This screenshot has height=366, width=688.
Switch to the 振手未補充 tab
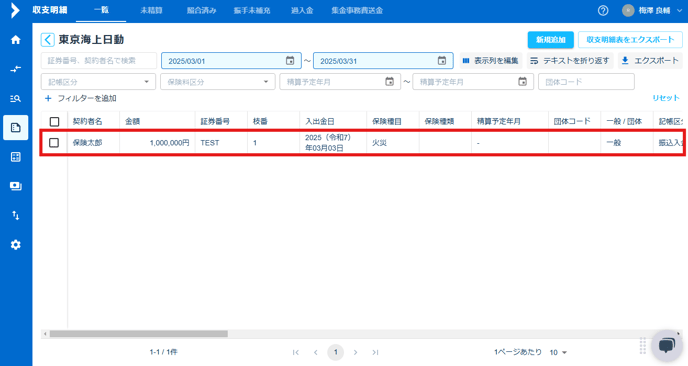[252, 10]
